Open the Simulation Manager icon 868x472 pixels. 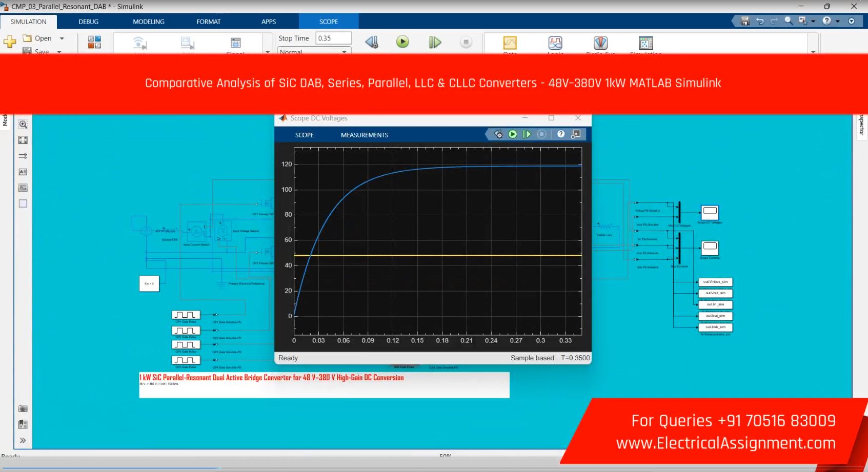(x=646, y=43)
